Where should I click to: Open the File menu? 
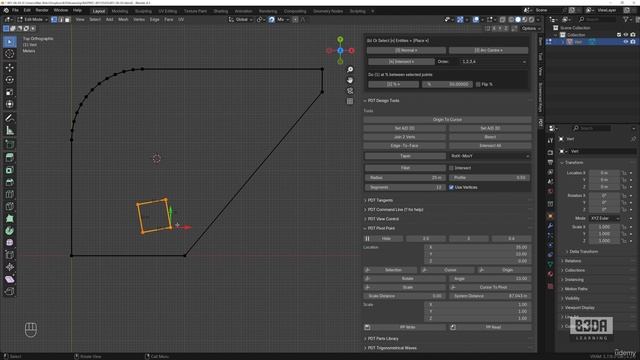point(15,10)
